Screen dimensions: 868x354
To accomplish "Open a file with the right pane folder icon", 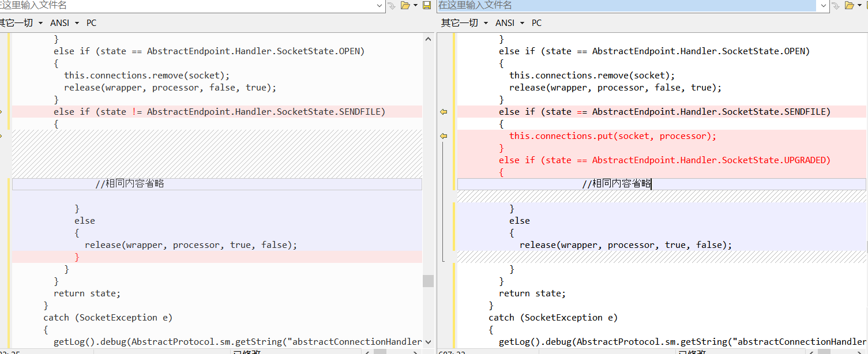I will click(x=850, y=5).
